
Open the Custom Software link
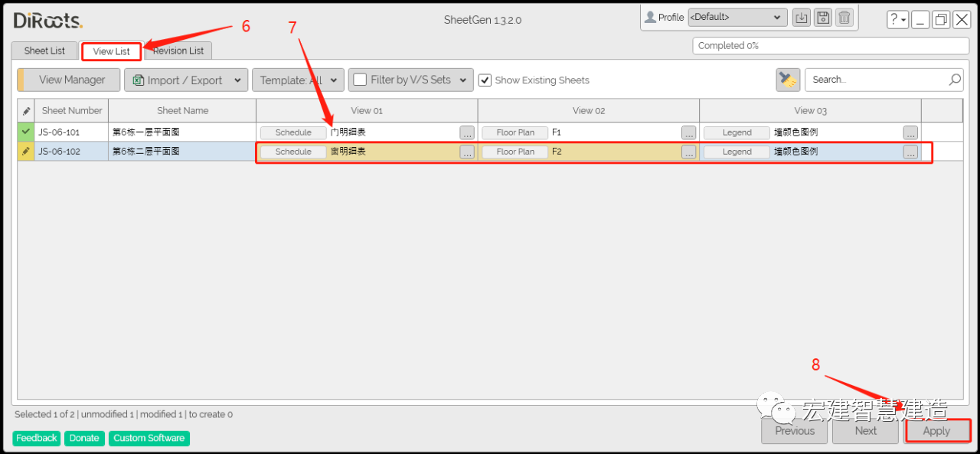pos(149,438)
